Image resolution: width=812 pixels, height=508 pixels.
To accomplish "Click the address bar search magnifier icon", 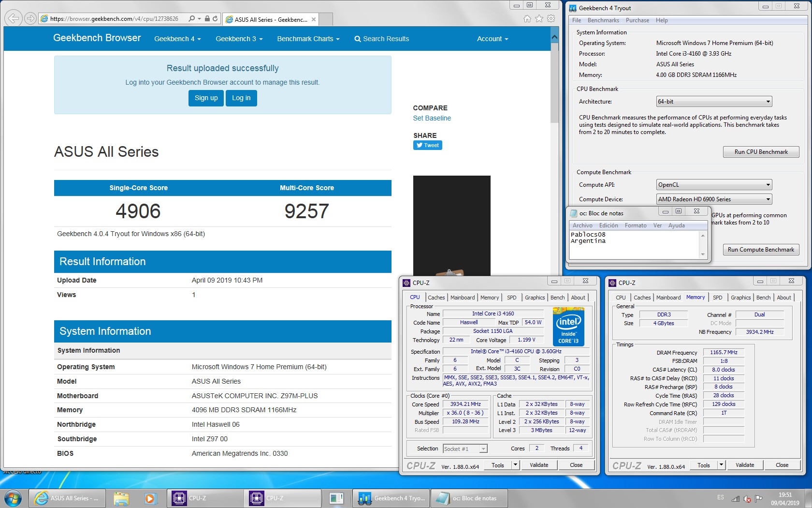I will click(192, 19).
